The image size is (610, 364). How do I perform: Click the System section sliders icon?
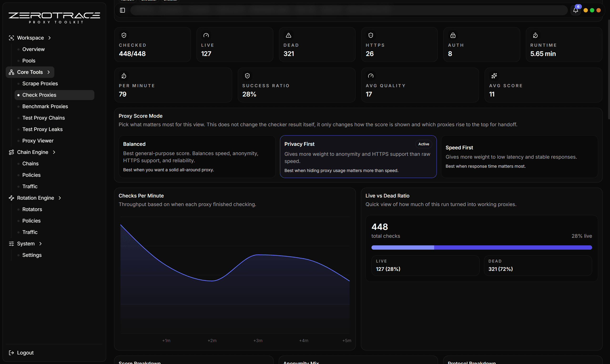click(x=11, y=243)
